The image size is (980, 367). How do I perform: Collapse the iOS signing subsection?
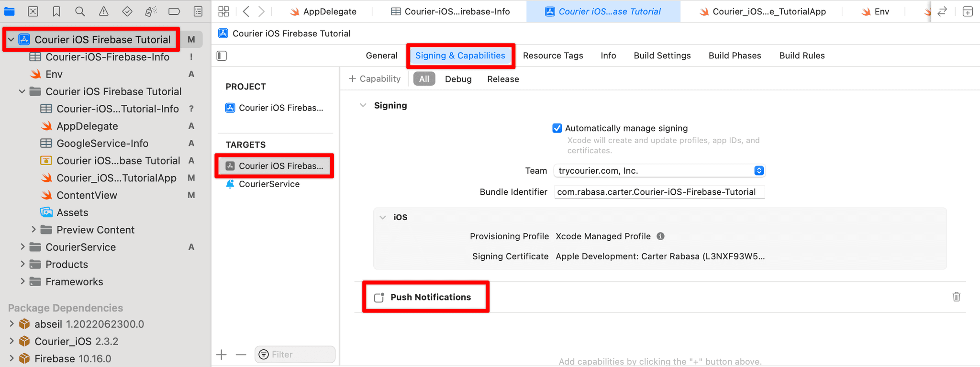coord(383,217)
